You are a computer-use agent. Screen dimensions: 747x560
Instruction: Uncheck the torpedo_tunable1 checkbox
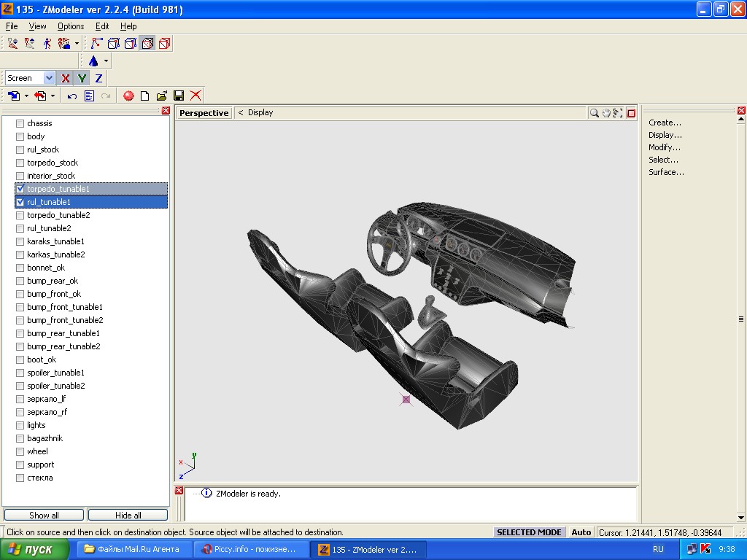20,189
